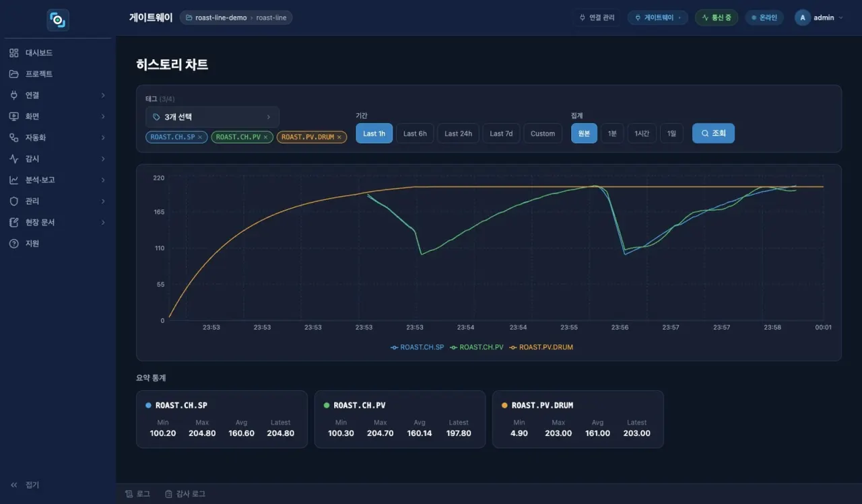Click the 분석·보고 chart icon
The height and width of the screenshot is (504, 862).
[x=13, y=180]
